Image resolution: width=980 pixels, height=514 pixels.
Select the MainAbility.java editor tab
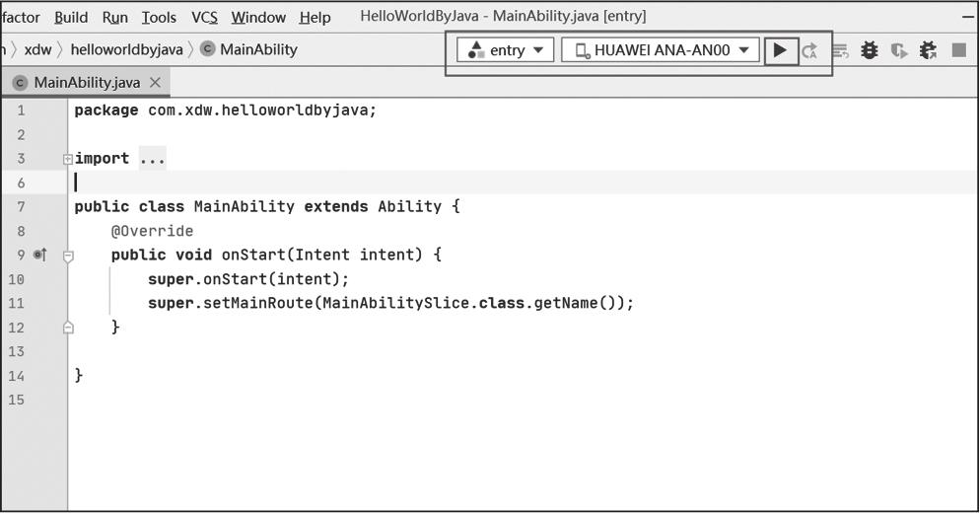(87, 83)
